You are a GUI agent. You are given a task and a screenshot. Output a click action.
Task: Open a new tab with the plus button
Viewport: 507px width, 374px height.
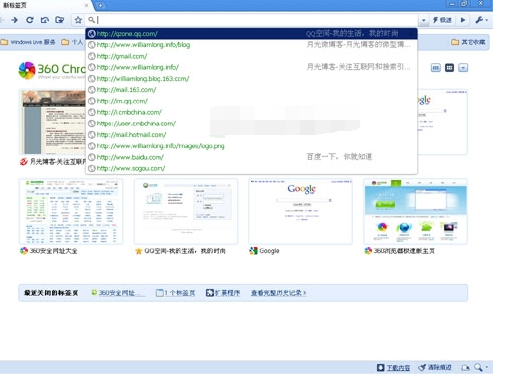click(100, 5)
